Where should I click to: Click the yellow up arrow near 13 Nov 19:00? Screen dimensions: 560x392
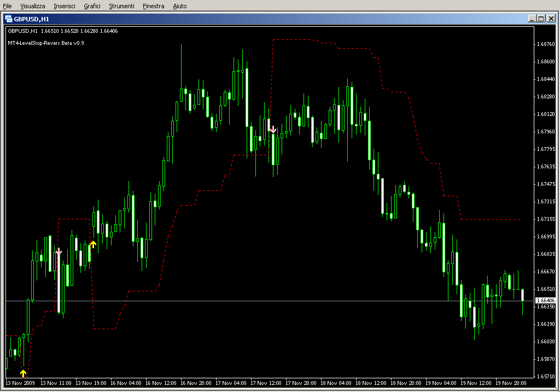(x=93, y=244)
